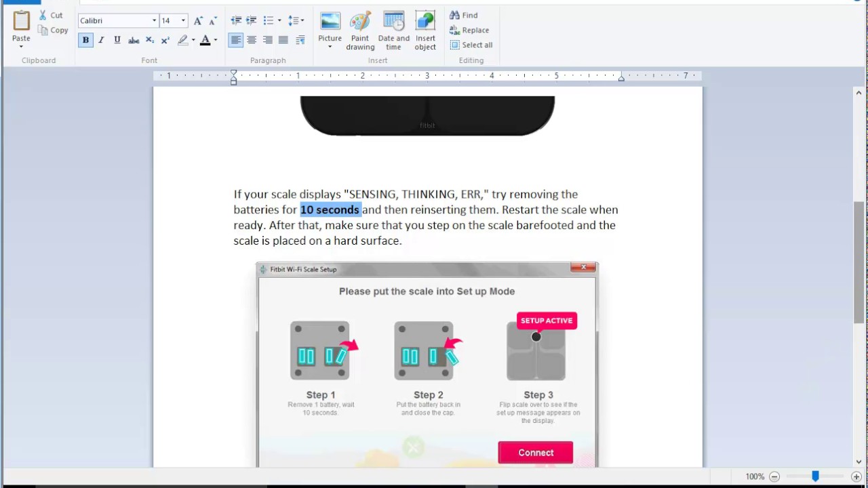
Task: Click the 100% zoom level text
Action: point(755,476)
